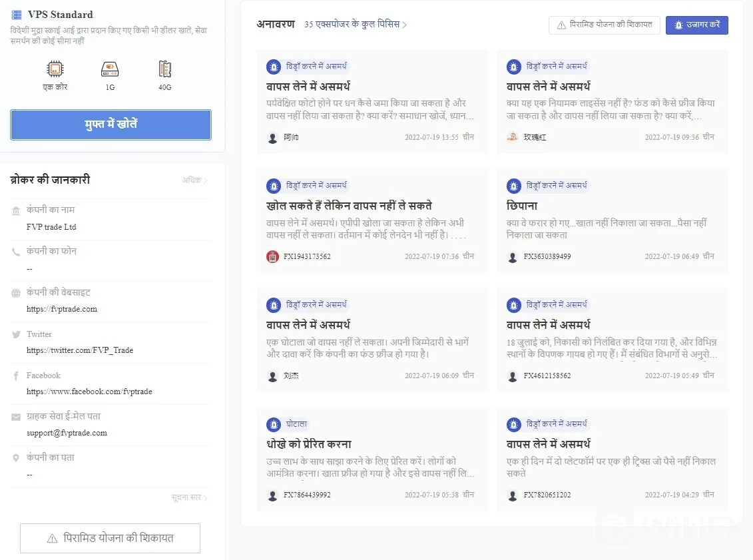Click the Facebook icon in broker info
Screen dimensions: 753x560
pos(16,376)
